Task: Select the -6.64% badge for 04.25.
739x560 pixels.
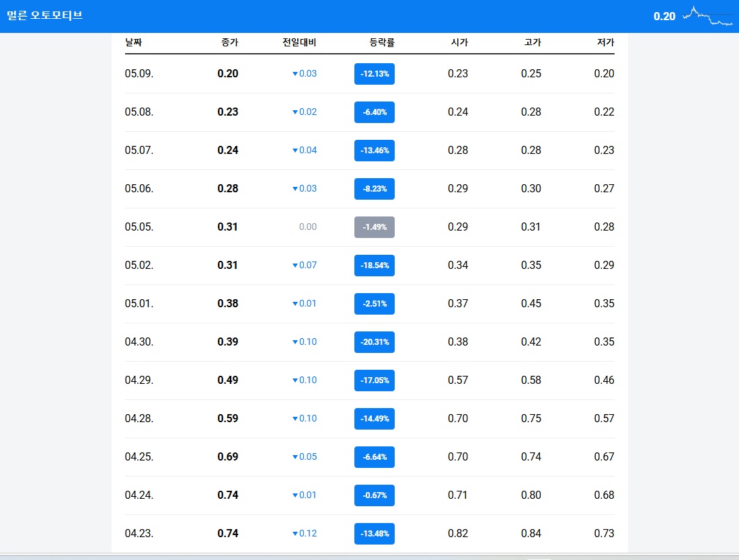Action: [x=375, y=457]
